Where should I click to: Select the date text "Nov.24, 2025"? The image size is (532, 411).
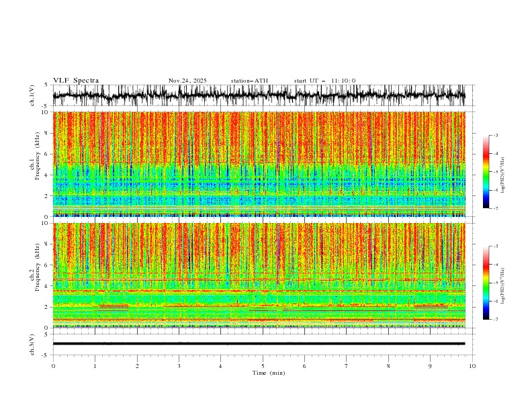(x=187, y=81)
